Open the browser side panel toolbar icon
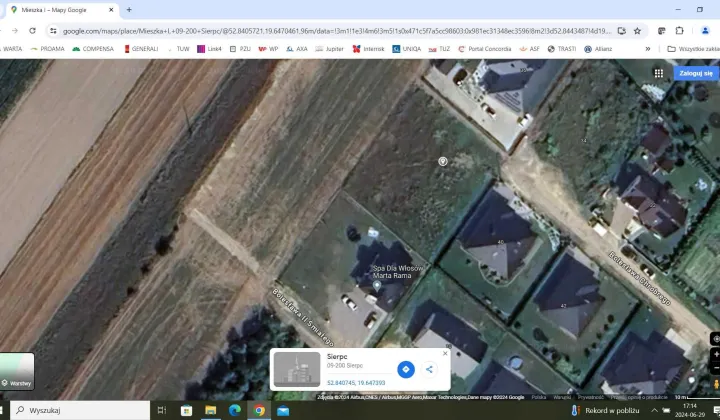The image size is (720, 420). click(x=662, y=31)
